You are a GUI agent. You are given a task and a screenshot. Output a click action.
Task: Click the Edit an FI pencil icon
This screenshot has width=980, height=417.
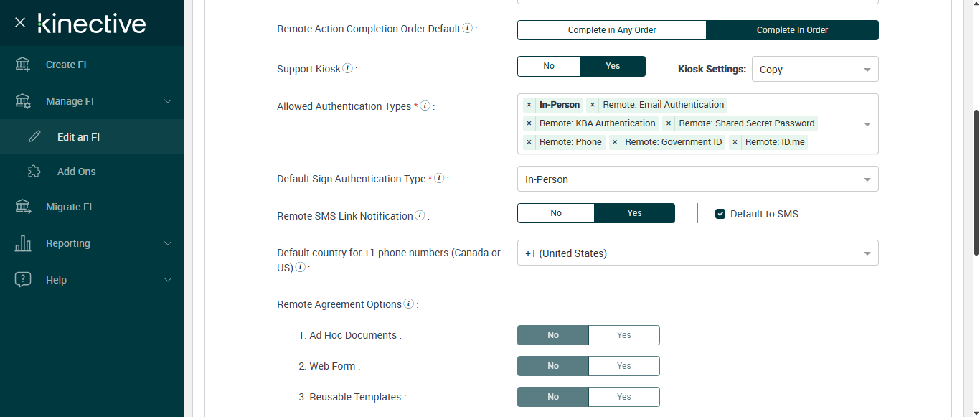click(34, 137)
